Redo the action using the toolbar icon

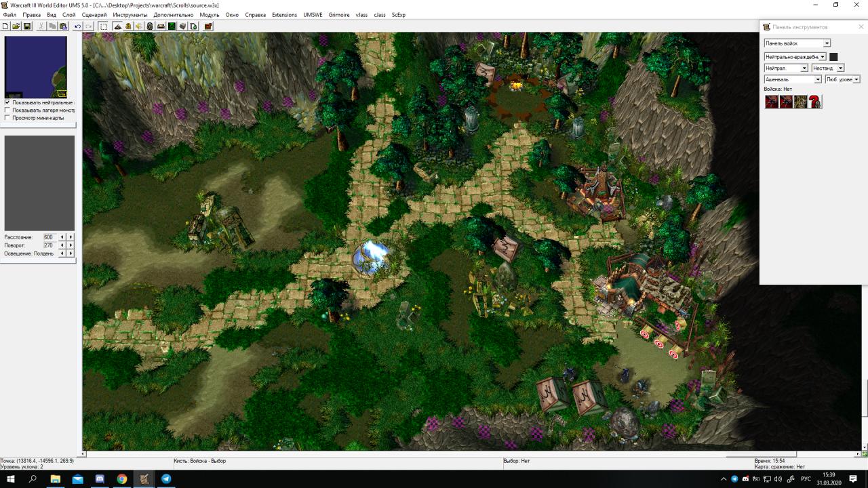88,26
